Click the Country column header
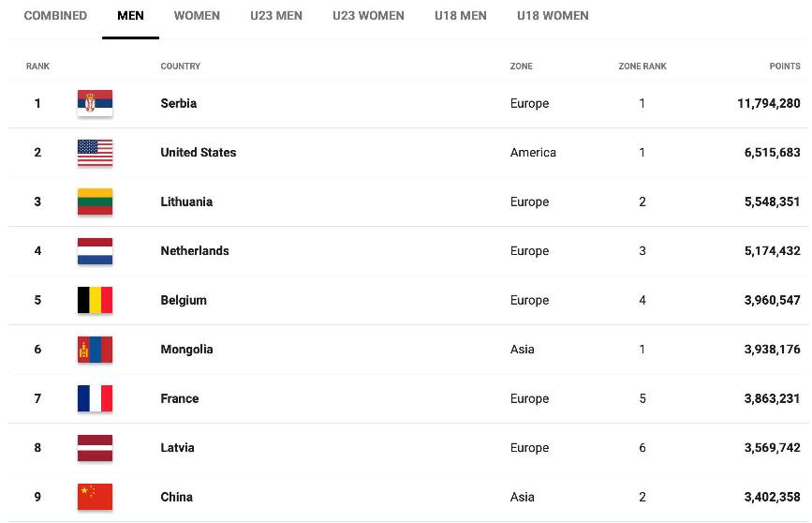The width and height of the screenshot is (812, 523). click(x=181, y=67)
